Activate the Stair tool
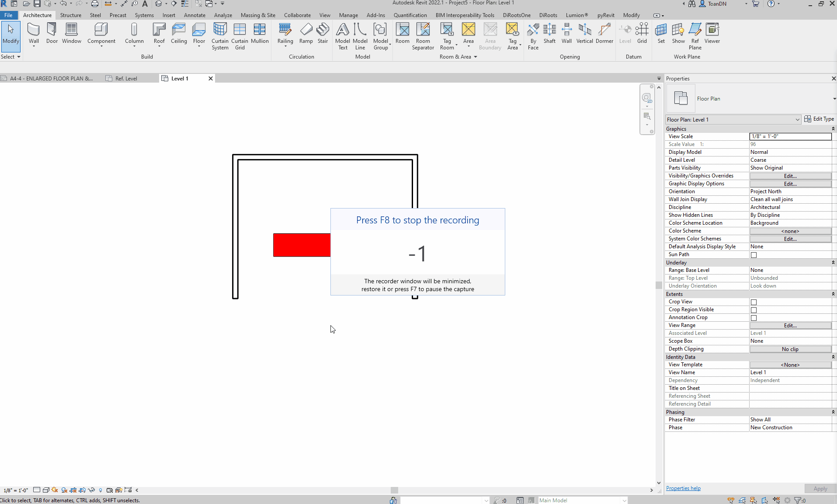837x504 pixels. [x=323, y=34]
